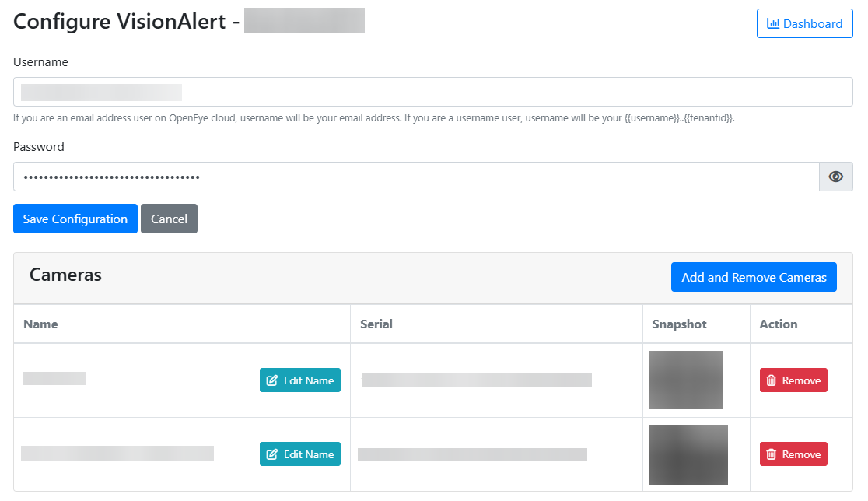Viewport: 868px width, 501px height.
Task: Cancel the configuration changes
Action: click(169, 219)
